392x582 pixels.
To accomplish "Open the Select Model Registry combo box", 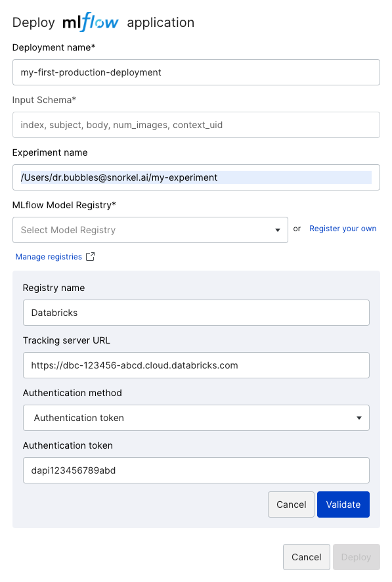I will [x=150, y=230].
